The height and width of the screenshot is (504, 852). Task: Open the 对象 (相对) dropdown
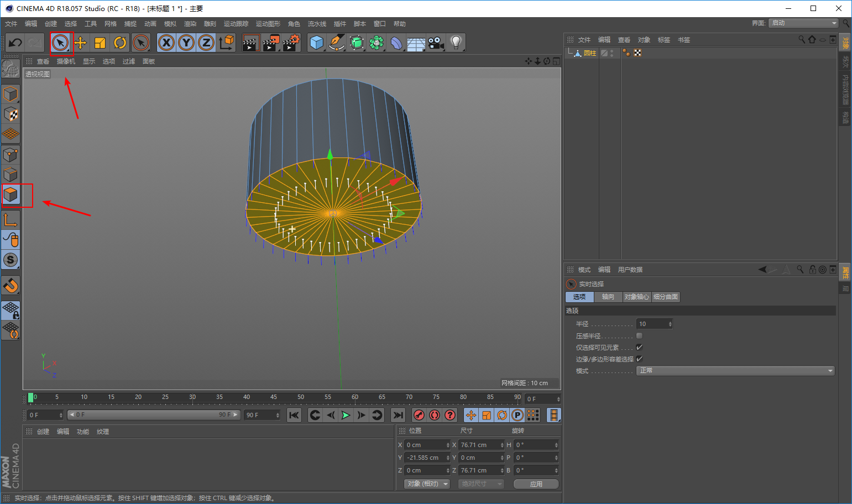pyautogui.click(x=427, y=484)
